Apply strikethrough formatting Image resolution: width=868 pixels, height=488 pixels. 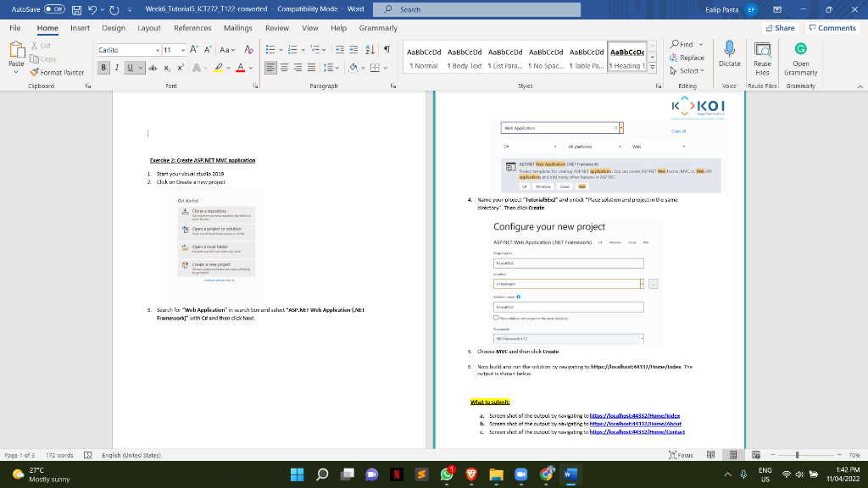pos(153,68)
